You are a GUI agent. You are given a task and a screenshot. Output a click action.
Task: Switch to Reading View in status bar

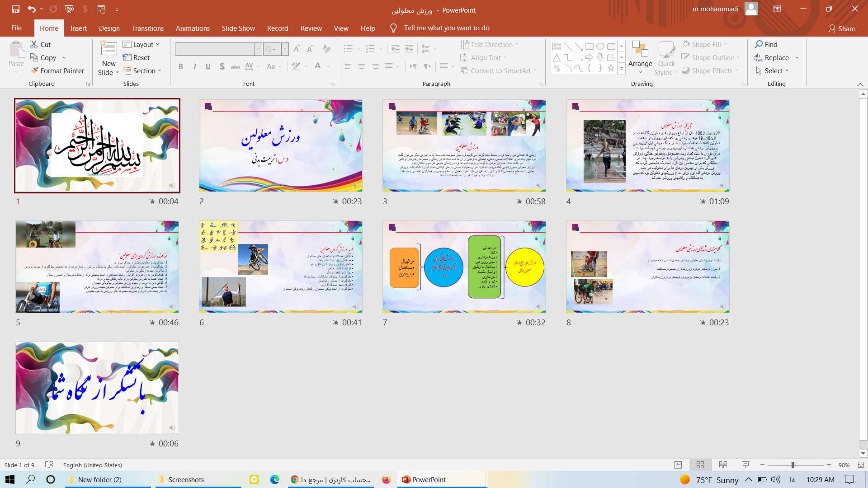[723, 465]
